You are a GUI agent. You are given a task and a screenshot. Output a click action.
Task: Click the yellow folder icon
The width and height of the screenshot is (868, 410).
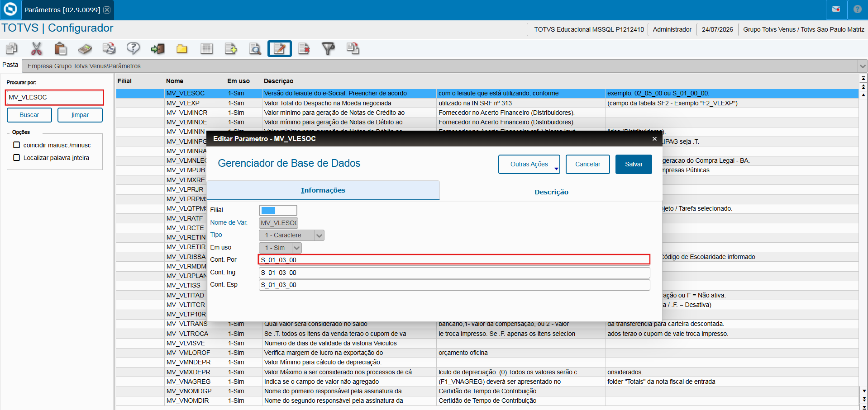182,48
